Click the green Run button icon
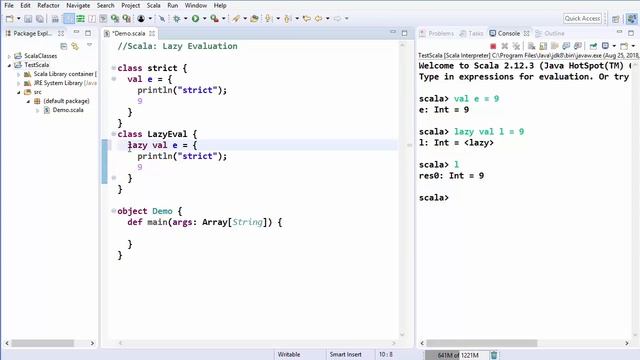 coord(196,19)
